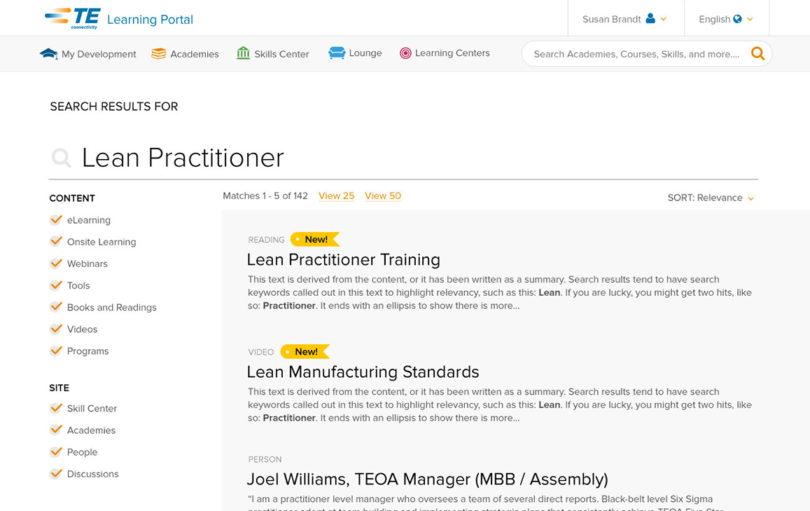Click the Skills Center building icon
The image size is (810, 511).
(243, 53)
